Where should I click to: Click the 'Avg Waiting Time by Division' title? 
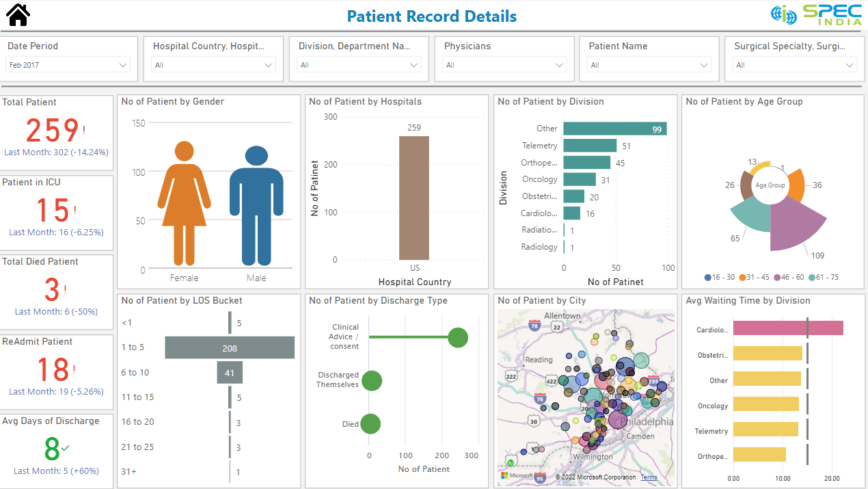(x=748, y=301)
